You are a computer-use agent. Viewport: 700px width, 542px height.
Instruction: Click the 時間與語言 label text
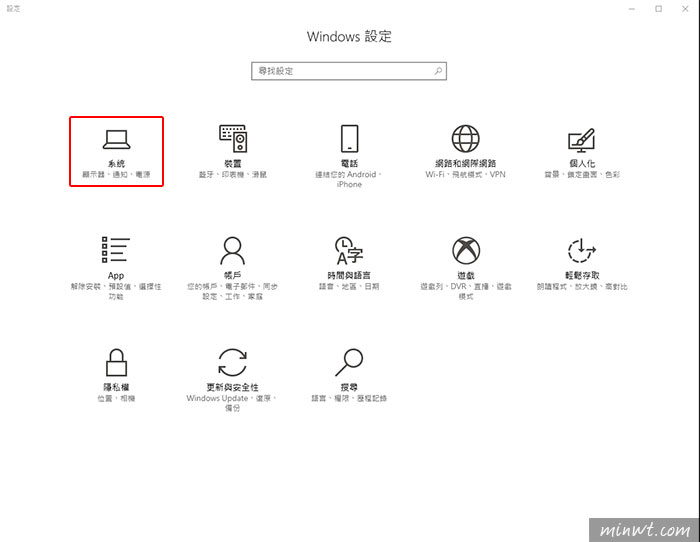coord(349,275)
